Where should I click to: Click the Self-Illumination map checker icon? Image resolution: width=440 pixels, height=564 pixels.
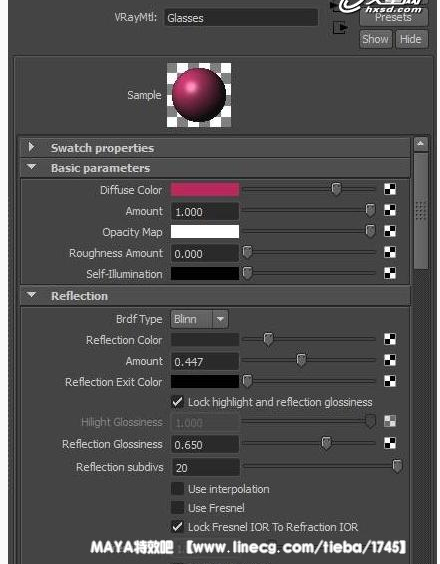coord(390,273)
